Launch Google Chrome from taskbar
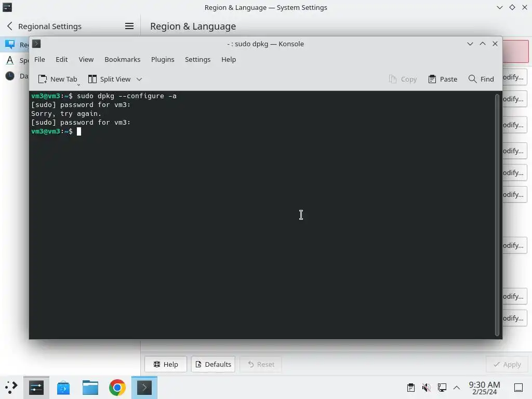This screenshot has width=532, height=399. 117,388
